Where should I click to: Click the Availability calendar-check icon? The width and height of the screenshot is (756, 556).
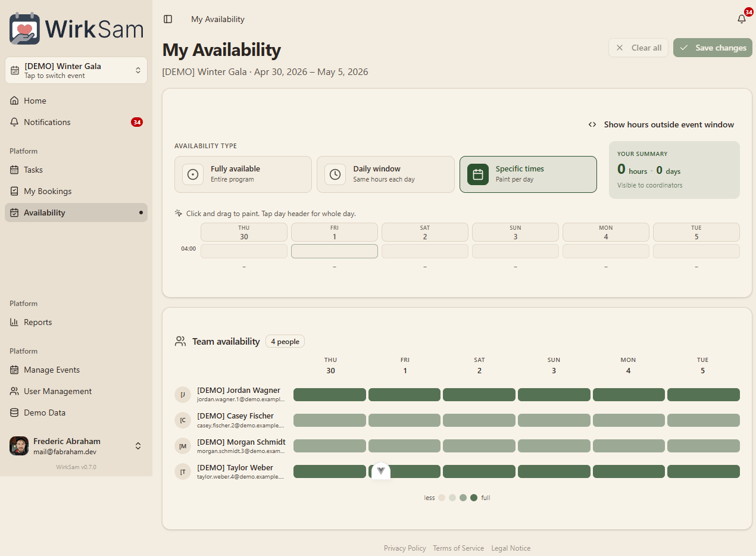pyautogui.click(x=14, y=213)
